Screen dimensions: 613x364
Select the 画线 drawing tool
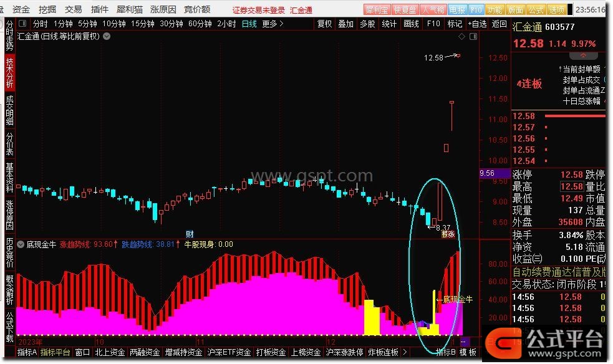pos(411,24)
